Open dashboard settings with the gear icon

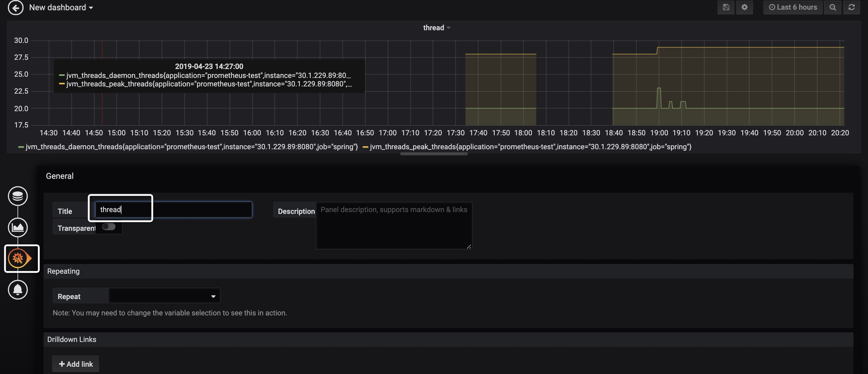tap(745, 7)
